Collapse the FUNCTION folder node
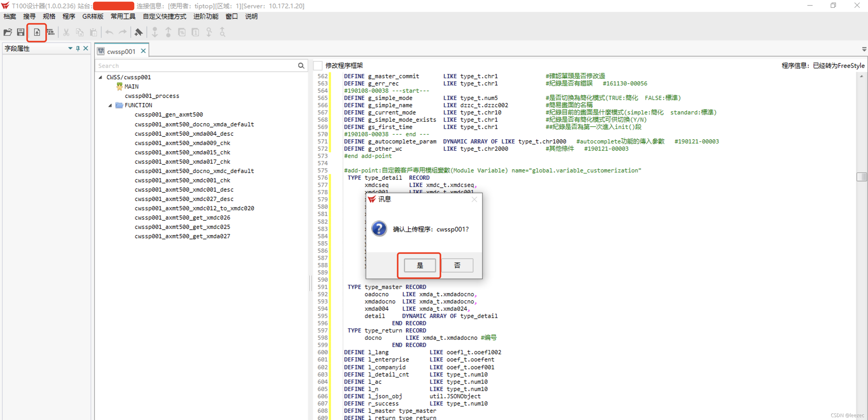868x420 pixels. 110,105
